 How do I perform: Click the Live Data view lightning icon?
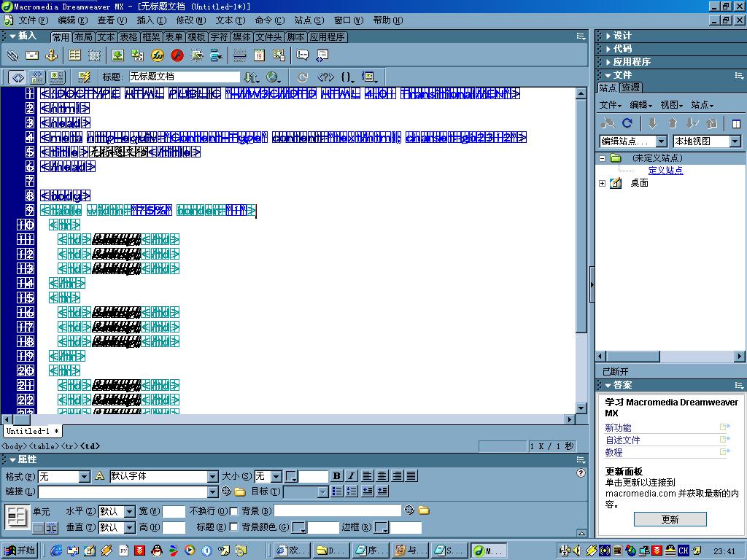click(85, 77)
